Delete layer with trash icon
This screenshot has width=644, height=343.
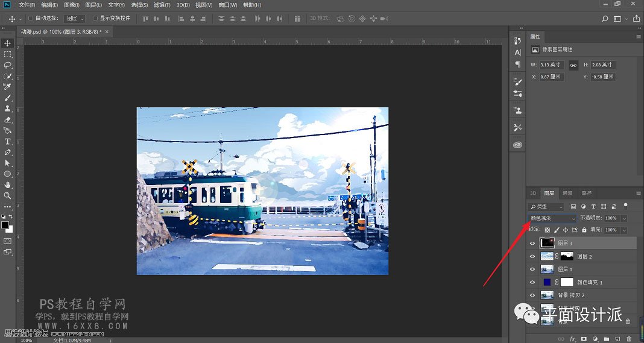[629, 339]
